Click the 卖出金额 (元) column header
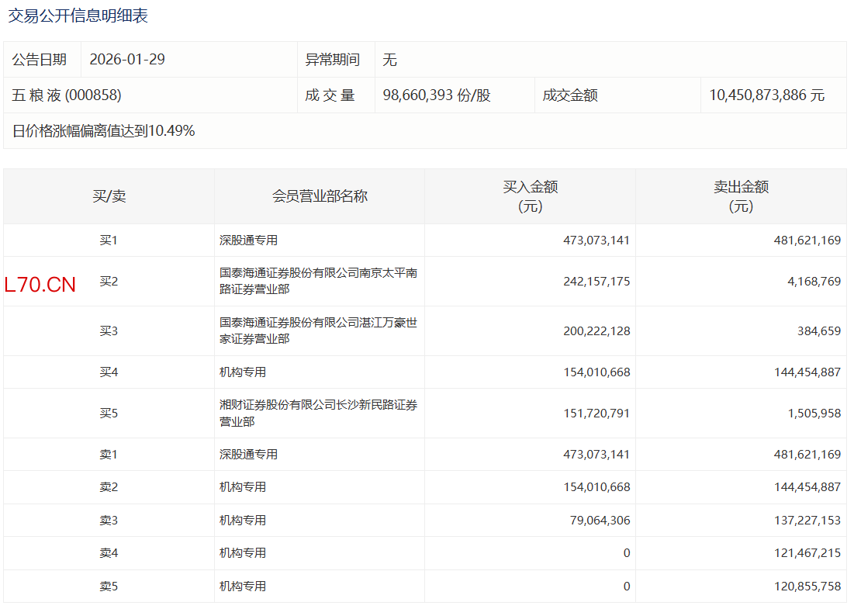This screenshot has height=616, width=854. (x=741, y=196)
